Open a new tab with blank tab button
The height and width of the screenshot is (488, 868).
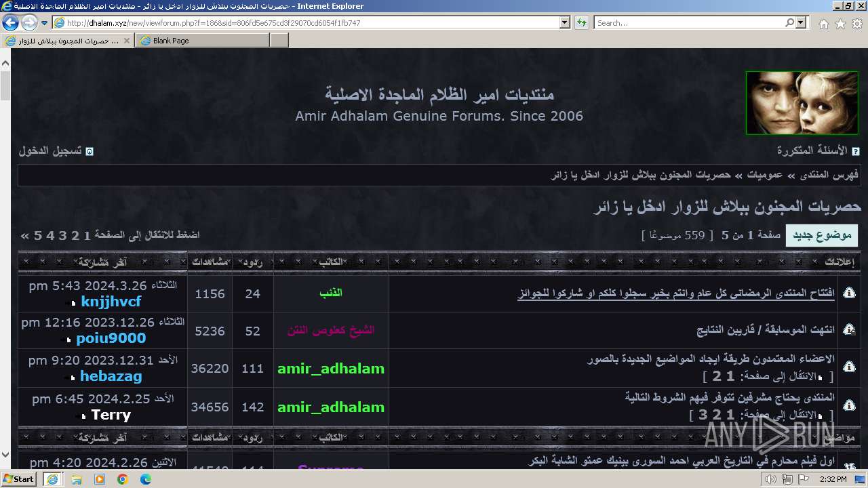279,41
